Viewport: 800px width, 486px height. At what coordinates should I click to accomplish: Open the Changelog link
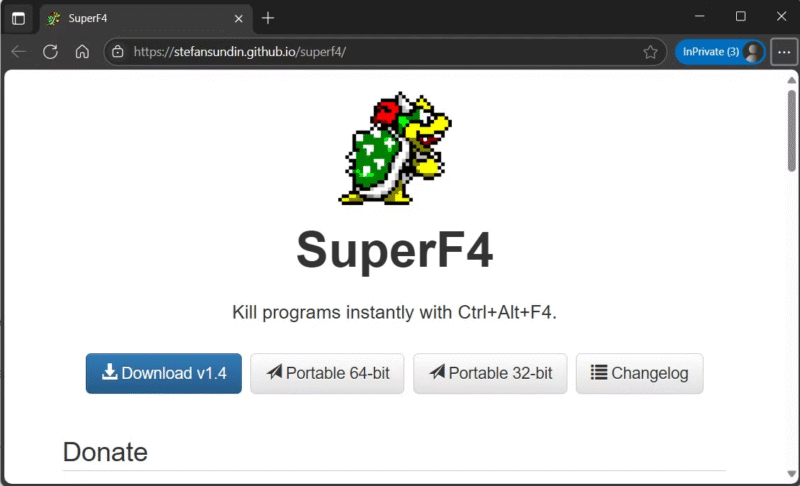tap(639, 373)
